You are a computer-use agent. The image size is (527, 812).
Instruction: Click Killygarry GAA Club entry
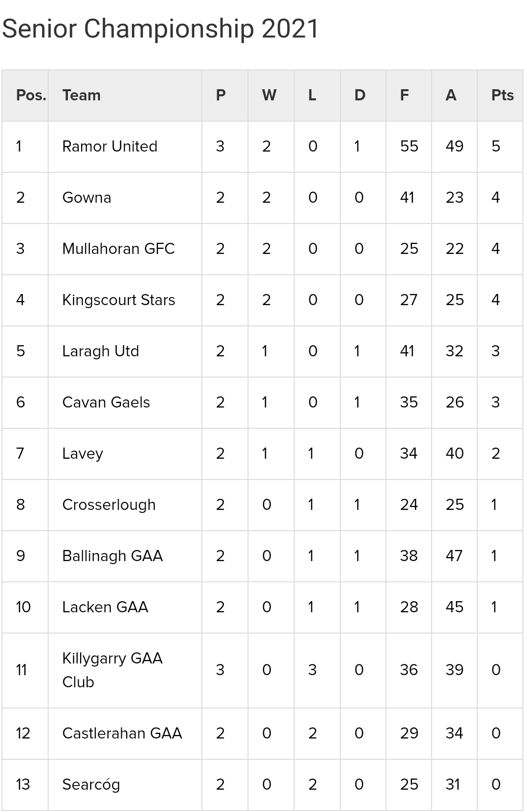[x=112, y=670]
